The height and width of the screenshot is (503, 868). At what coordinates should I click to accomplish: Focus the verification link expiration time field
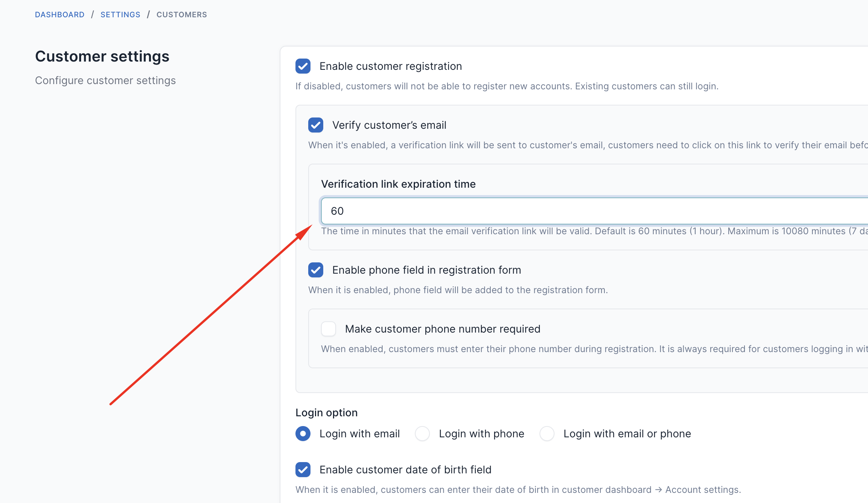pyautogui.click(x=595, y=211)
